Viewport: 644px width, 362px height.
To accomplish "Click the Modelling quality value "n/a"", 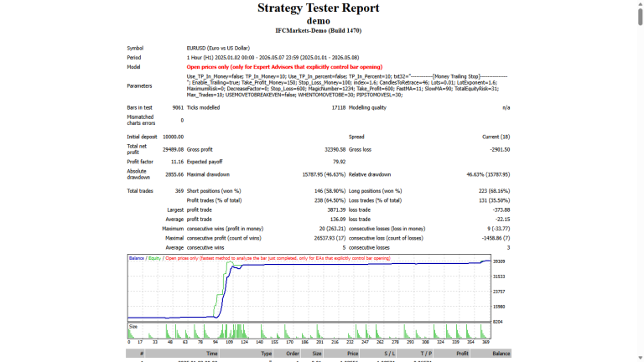I will coord(506,108).
